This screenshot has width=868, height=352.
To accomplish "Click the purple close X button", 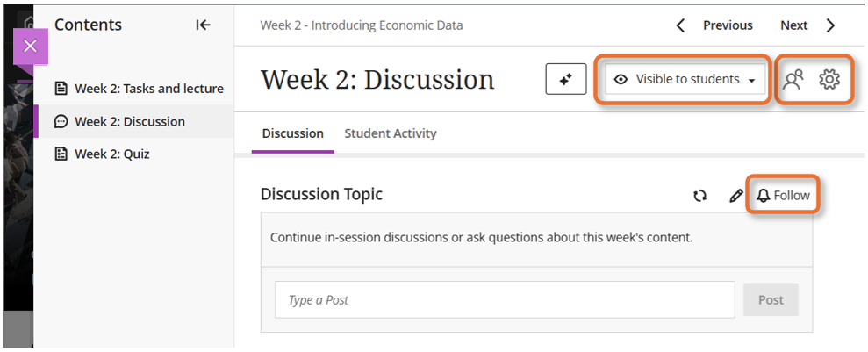I will coord(31,46).
